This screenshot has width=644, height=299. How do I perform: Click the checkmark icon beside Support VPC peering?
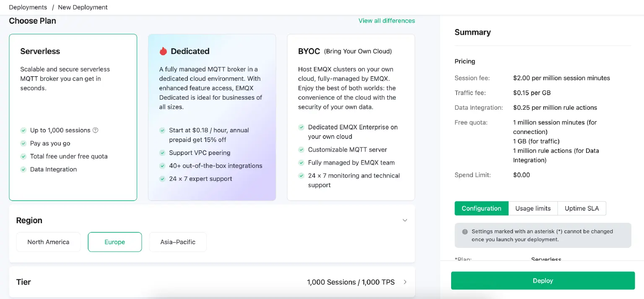(162, 153)
